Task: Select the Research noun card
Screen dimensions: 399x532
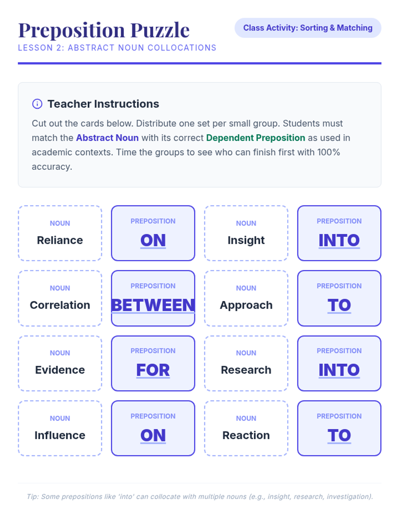Action: point(246,363)
